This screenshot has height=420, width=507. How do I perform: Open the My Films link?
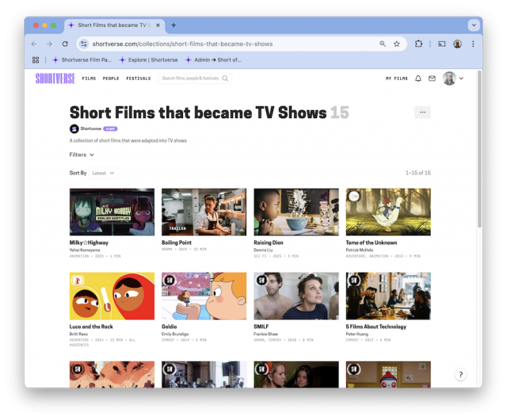(396, 78)
